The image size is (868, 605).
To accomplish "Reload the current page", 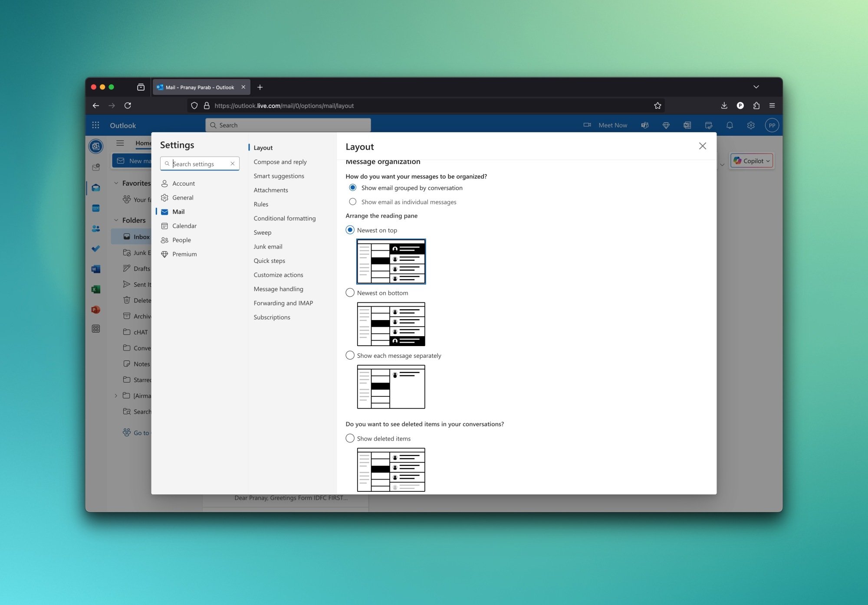I will [x=128, y=105].
